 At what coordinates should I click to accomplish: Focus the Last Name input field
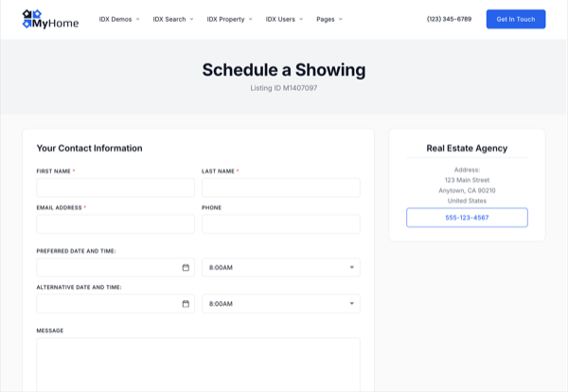pyautogui.click(x=281, y=187)
